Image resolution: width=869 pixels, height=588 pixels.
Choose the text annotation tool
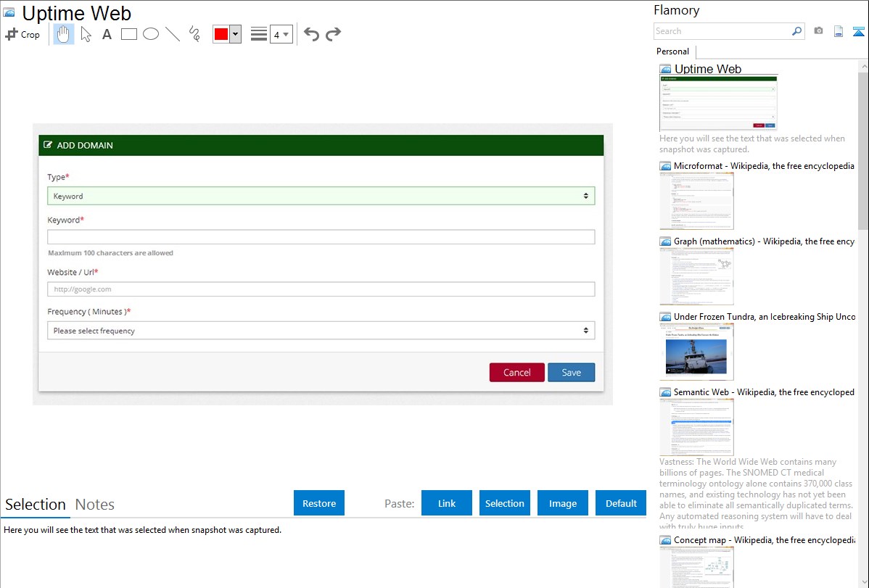click(x=107, y=34)
